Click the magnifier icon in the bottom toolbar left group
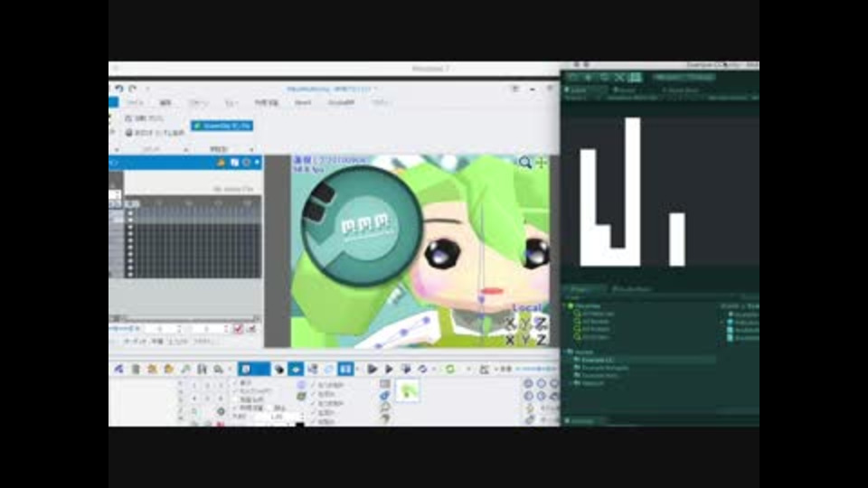The image size is (868, 488). point(219,369)
